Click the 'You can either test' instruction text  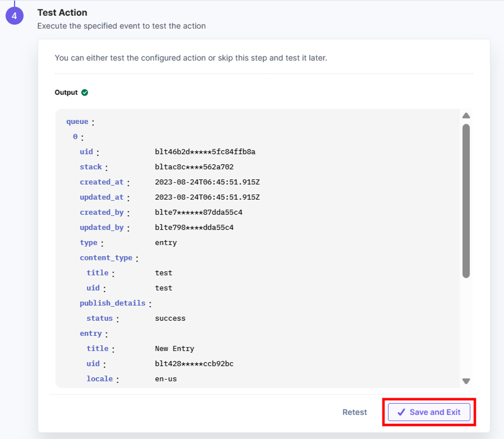click(x=191, y=58)
